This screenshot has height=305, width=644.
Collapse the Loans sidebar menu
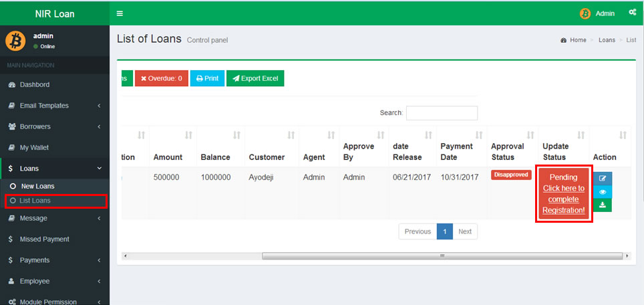coord(54,169)
